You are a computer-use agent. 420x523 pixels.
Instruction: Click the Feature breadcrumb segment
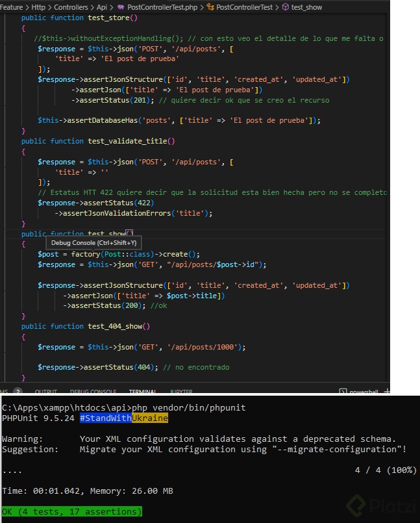point(11,7)
